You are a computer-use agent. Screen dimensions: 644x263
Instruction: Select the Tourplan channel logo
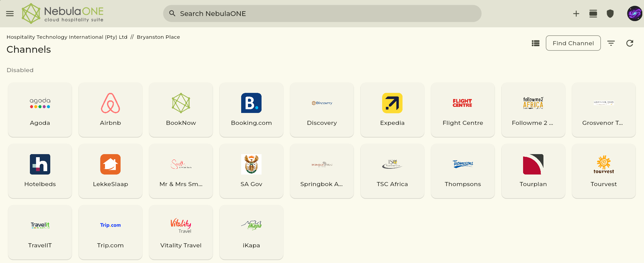point(533,164)
